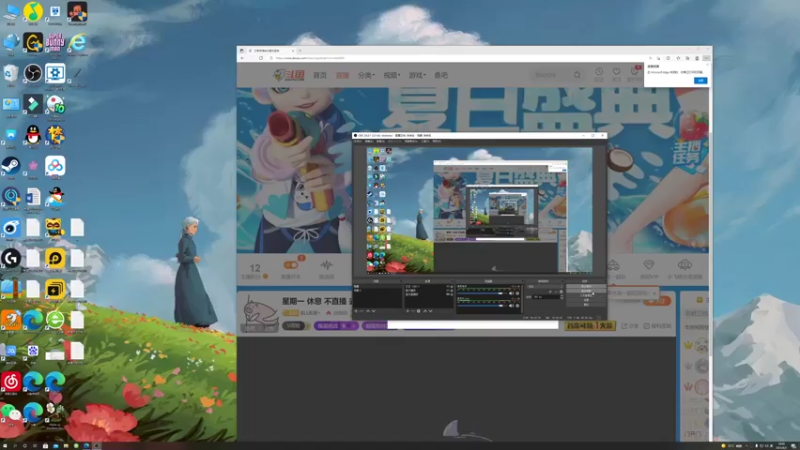Expand the 游戏 dropdown in Douyu nav

(417, 75)
